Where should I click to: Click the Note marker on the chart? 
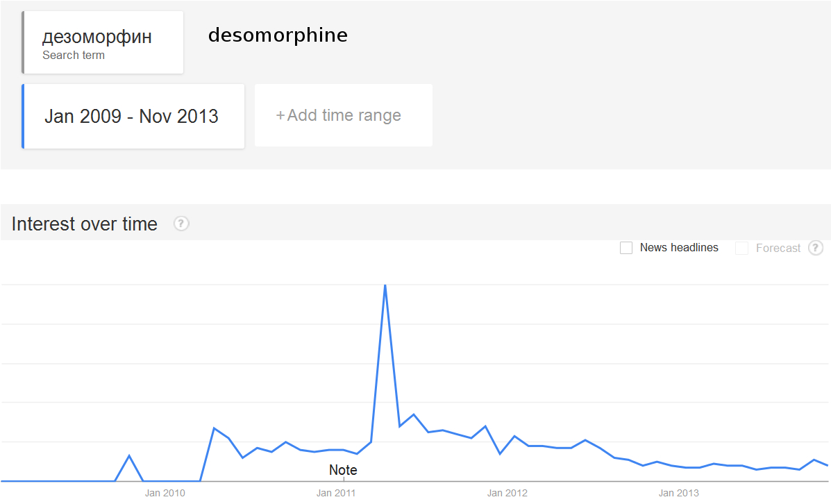[343, 471]
